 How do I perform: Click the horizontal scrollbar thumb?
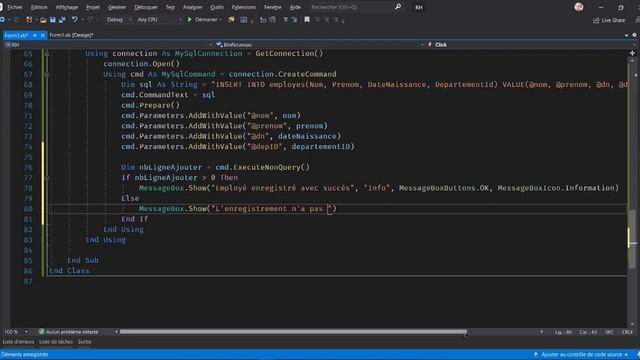tap(293, 332)
